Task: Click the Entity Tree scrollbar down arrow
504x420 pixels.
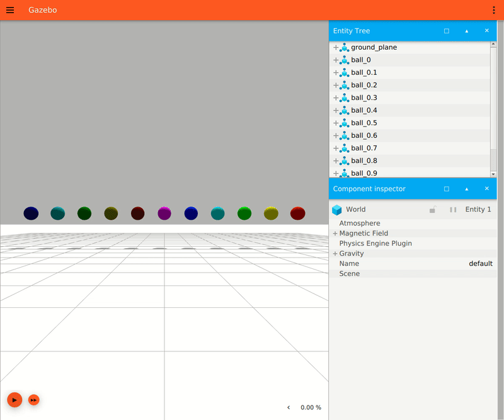Action: [493, 173]
